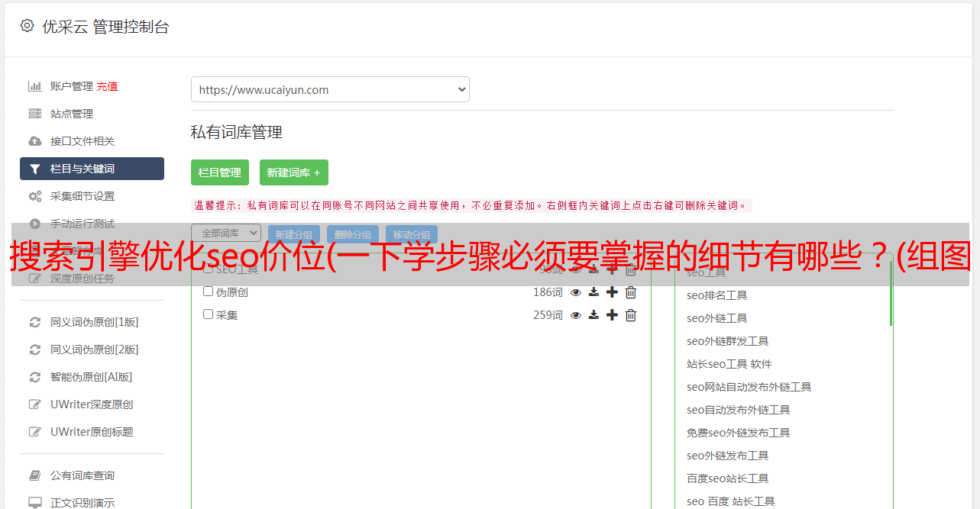Click the red 充值 link
980x509 pixels.
tap(107, 86)
